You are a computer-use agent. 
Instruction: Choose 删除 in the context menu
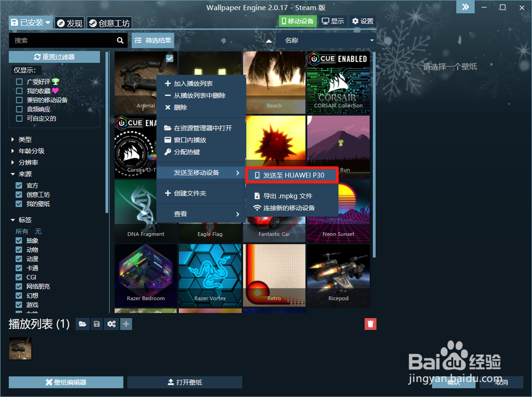(x=201, y=107)
